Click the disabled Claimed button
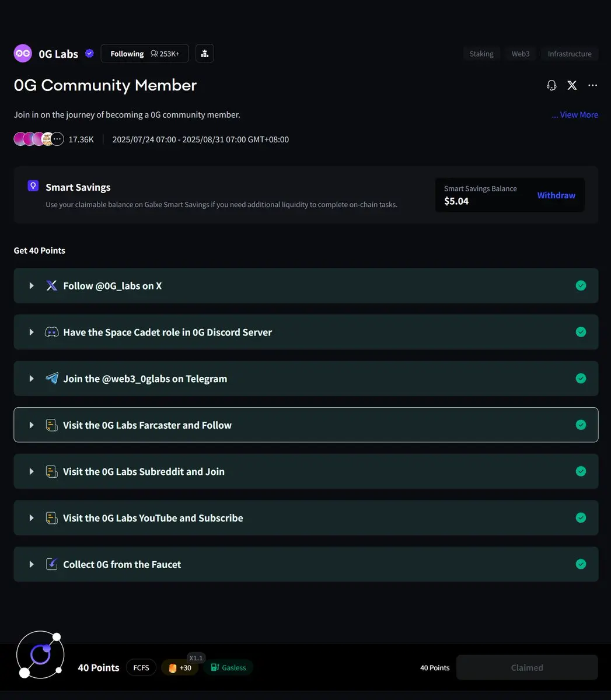 click(x=527, y=667)
